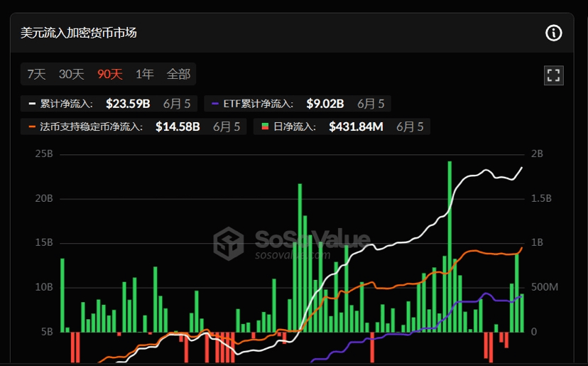Screen dimensions: 588x366
Task: Select the 7天 time range tab
Action: click(36, 74)
